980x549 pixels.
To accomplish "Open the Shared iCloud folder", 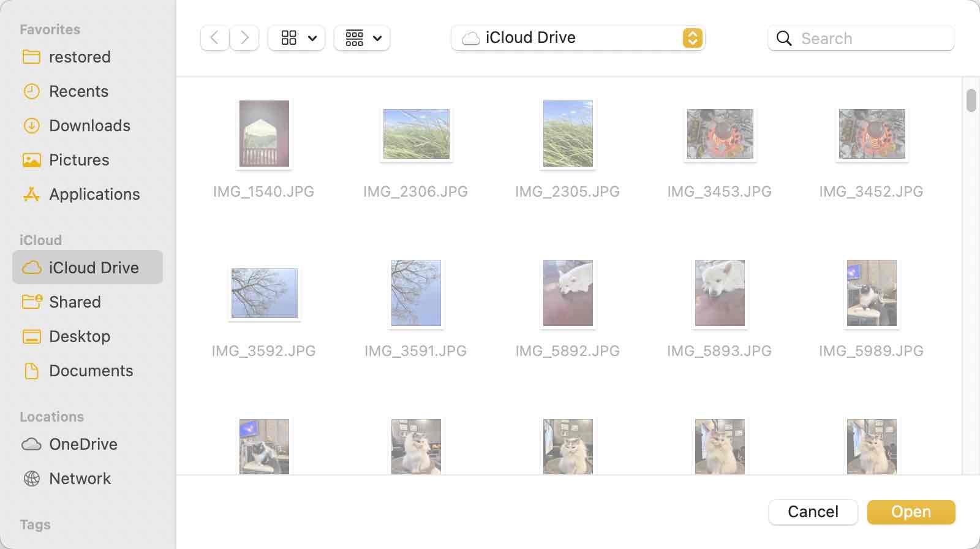I will point(75,302).
